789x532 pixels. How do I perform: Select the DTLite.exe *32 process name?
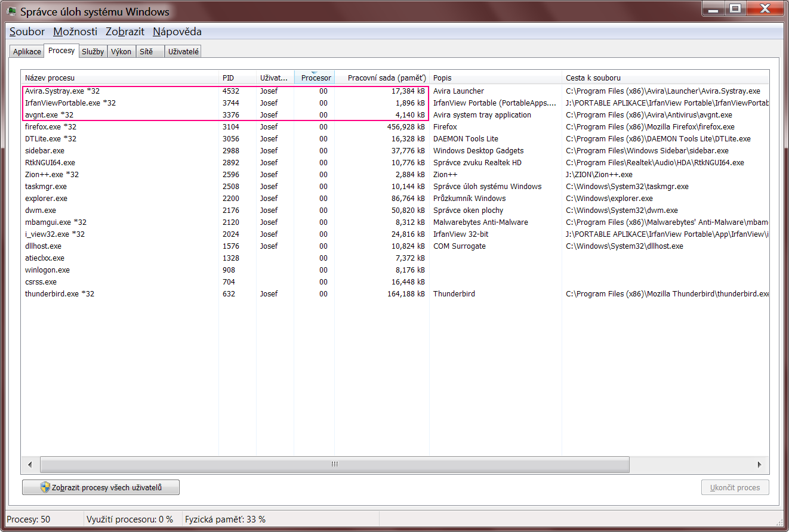[x=51, y=138]
